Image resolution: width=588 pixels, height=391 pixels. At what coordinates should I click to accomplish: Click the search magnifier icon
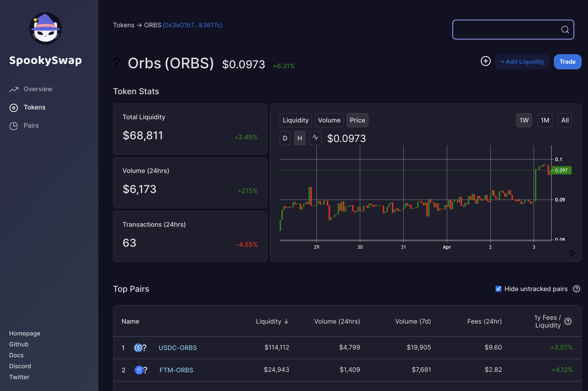pyautogui.click(x=565, y=30)
